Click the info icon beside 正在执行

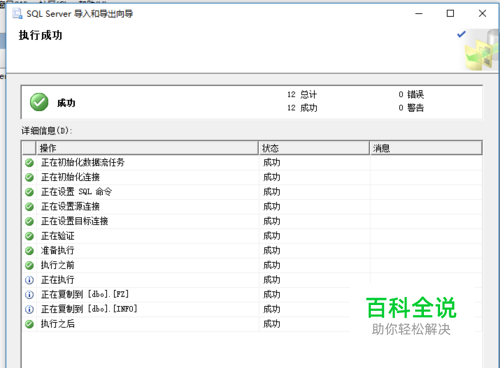[29, 280]
